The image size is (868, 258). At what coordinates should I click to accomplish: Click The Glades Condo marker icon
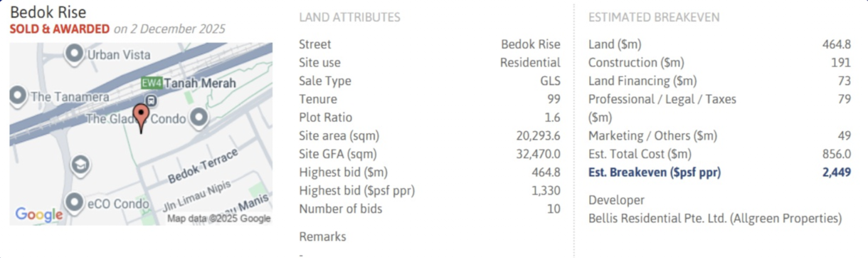click(x=201, y=118)
